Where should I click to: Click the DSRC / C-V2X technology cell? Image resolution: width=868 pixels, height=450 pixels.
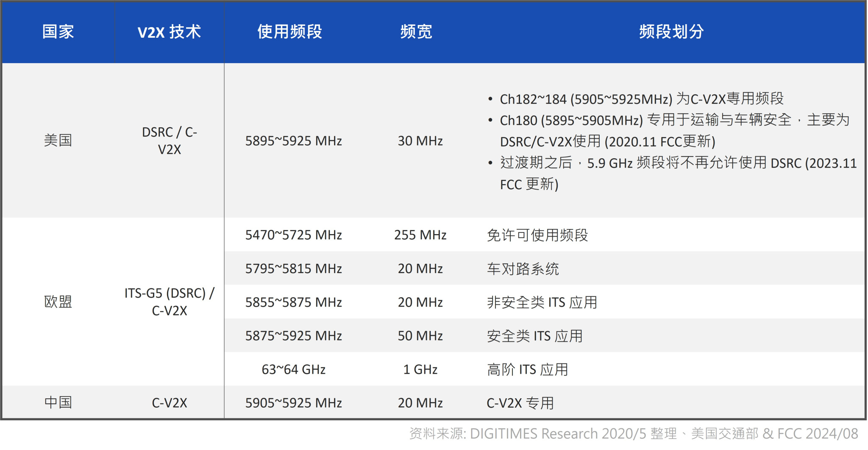pyautogui.click(x=169, y=141)
